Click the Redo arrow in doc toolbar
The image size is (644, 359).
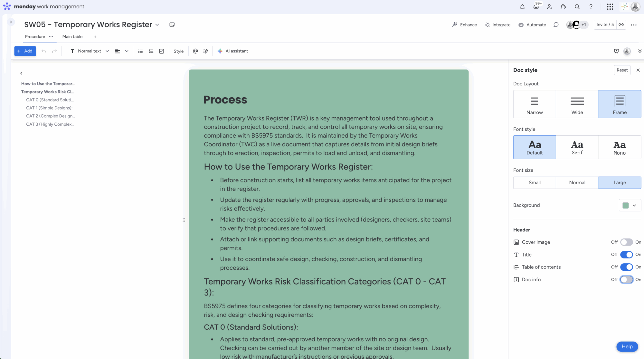click(x=54, y=51)
